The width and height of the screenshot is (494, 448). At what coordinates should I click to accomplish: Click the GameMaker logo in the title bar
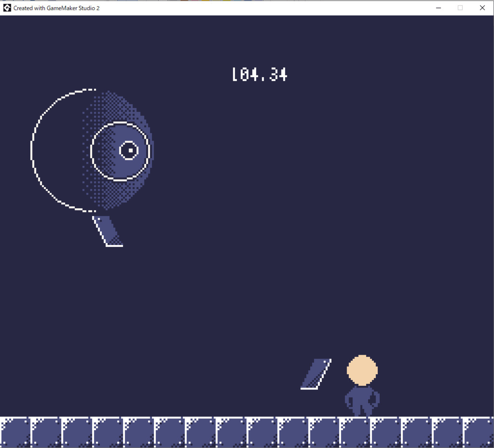pyautogui.click(x=7, y=8)
